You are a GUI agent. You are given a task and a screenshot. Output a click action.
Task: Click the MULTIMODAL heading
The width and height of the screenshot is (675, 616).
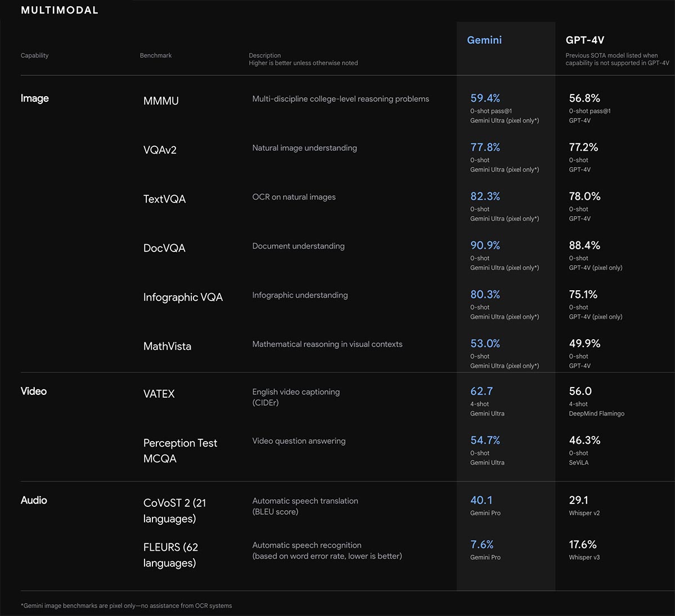click(60, 10)
